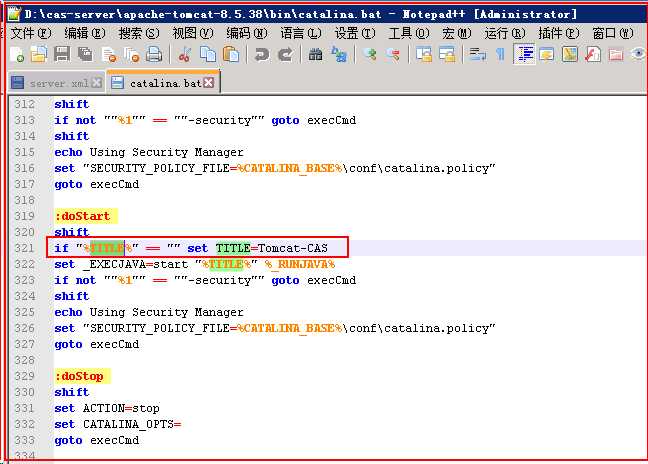Click the New file toolbar icon
This screenshot has height=464, width=648.
coord(17,55)
